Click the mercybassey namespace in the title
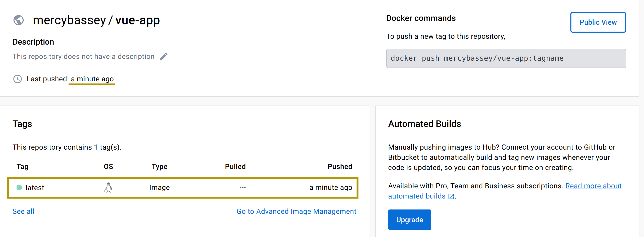The width and height of the screenshot is (644, 237). 69,20
